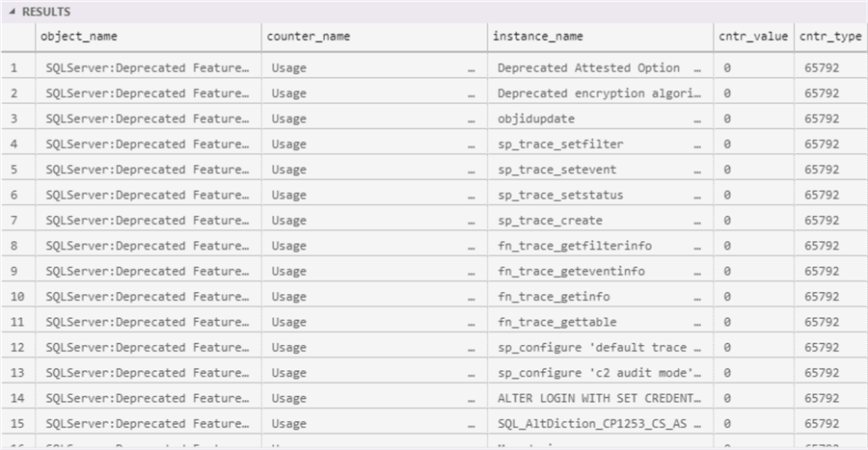Select sp_configure 'default trace cell
The image size is (868, 450).
click(600, 347)
